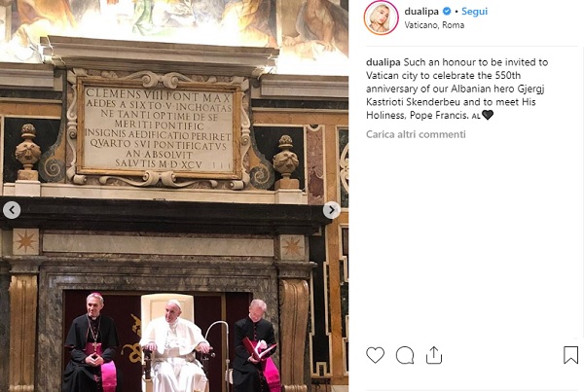Open the dualipa username in the header

coord(421,12)
